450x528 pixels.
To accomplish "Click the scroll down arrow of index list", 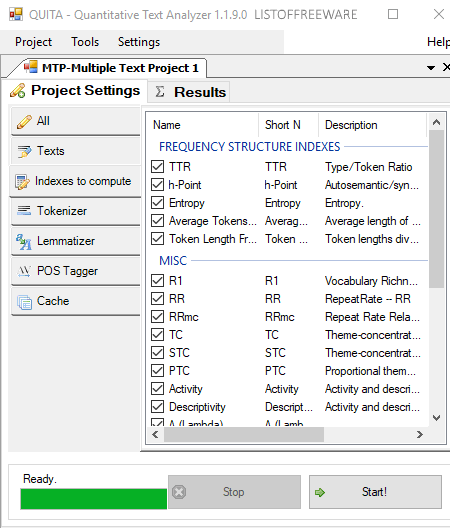I will point(437,418).
